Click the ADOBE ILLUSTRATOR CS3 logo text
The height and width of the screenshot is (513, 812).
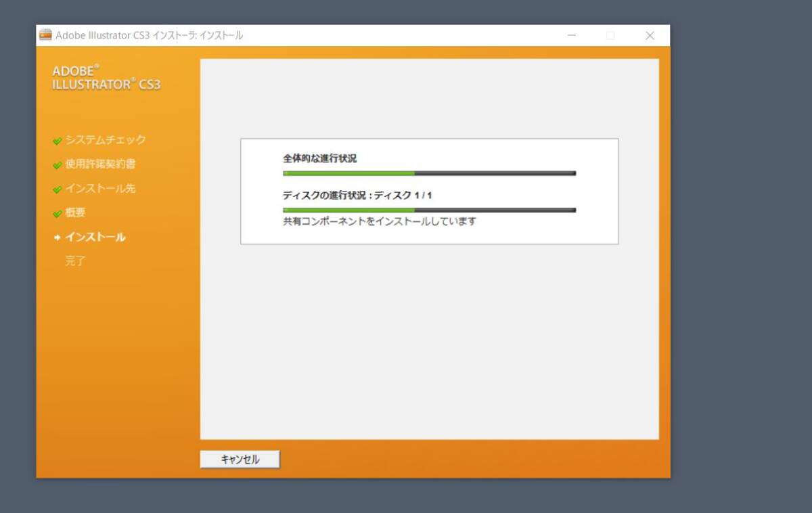point(106,78)
